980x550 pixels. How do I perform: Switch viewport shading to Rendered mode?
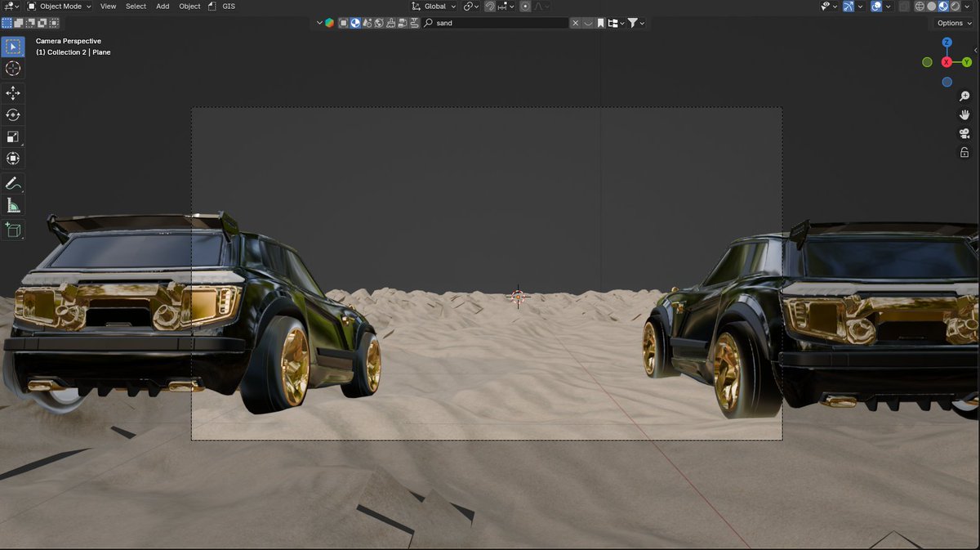pos(954,6)
